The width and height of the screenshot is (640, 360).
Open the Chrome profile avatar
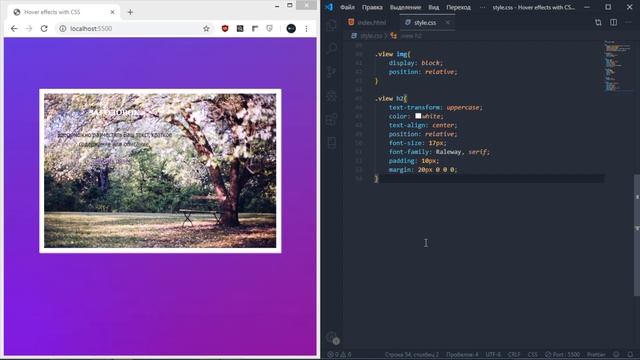click(291, 29)
